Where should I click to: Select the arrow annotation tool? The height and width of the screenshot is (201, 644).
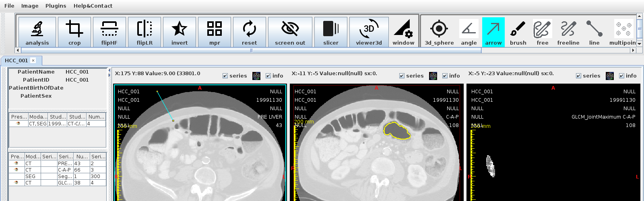pos(493,32)
